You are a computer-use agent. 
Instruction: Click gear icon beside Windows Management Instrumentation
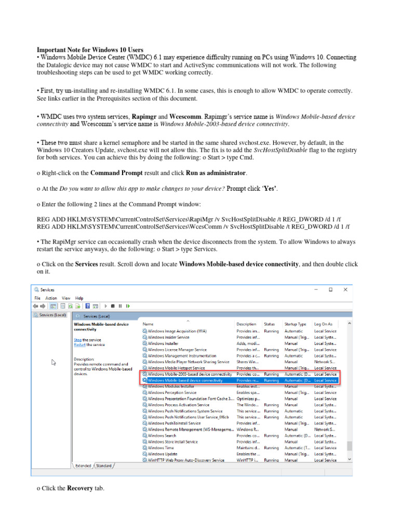coord(145,355)
